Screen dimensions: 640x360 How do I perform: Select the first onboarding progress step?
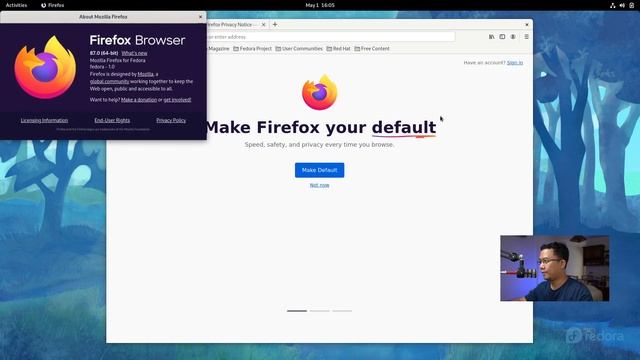tap(297, 311)
